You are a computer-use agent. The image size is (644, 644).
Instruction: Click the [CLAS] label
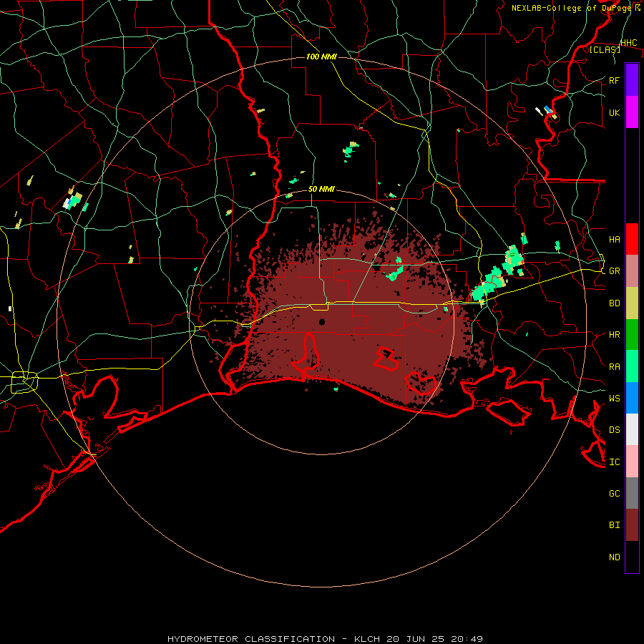[605, 49]
